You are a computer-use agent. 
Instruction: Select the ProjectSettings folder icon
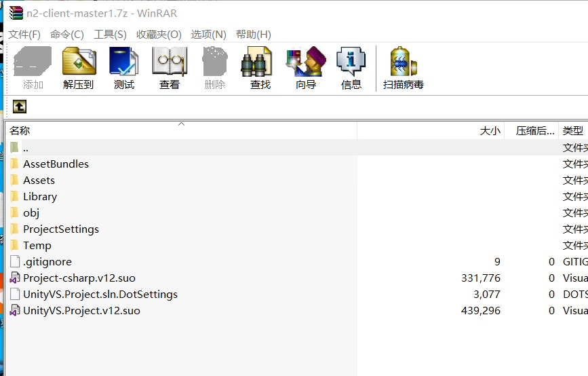pyautogui.click(x=15, y=229)
